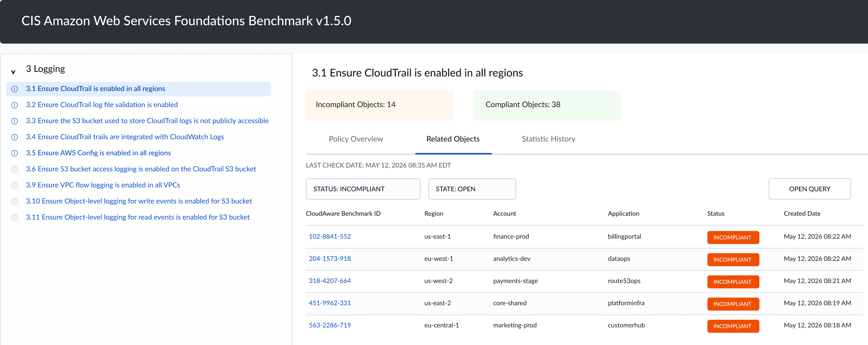Click info icon beside policy 3.3
868x345 pixels.
click(x=15, y=121)
